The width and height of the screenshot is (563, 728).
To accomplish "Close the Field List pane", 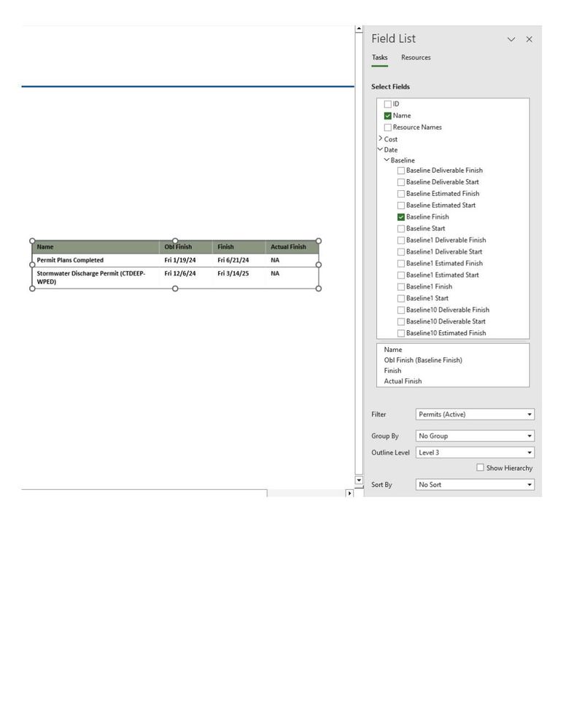I will [x=529, y=39].
